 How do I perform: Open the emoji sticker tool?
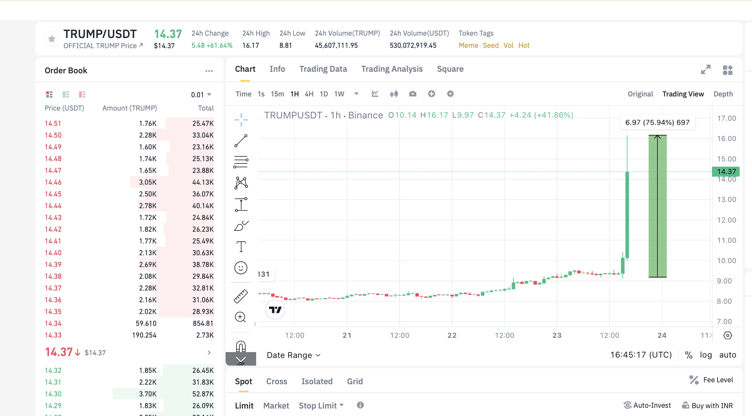tap(241, 268)
